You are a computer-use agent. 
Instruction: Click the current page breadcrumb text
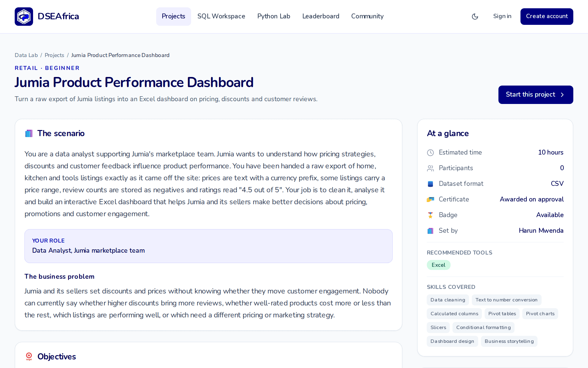pos(120,55)
